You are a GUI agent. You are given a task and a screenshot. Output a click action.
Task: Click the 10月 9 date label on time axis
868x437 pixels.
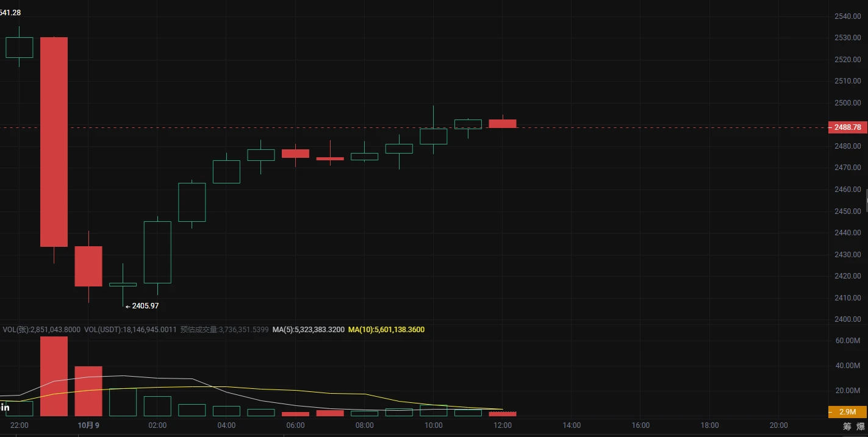tap(88, 425)
